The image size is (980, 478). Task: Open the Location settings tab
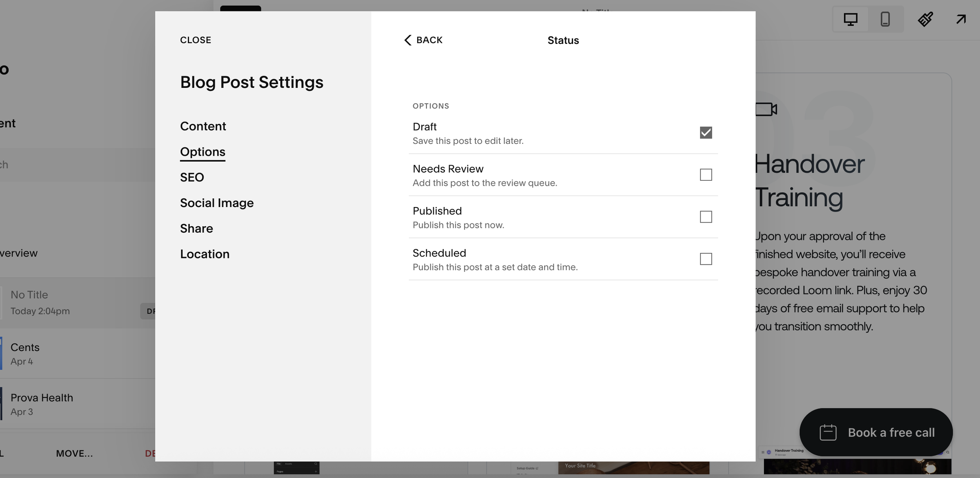(205, 254)
